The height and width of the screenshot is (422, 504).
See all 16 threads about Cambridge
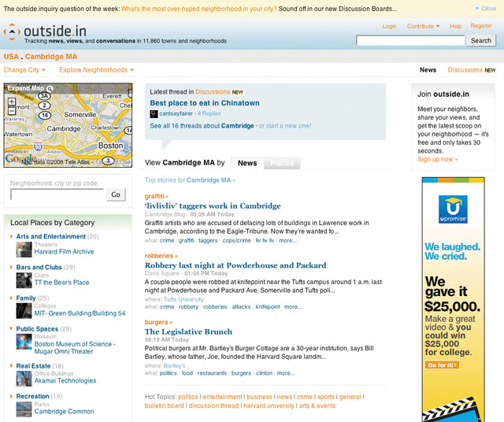(202, 126)
